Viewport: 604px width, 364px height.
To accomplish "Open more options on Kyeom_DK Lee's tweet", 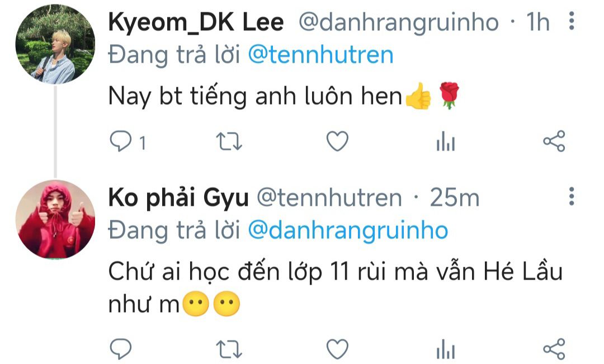I will click(572, 21).
